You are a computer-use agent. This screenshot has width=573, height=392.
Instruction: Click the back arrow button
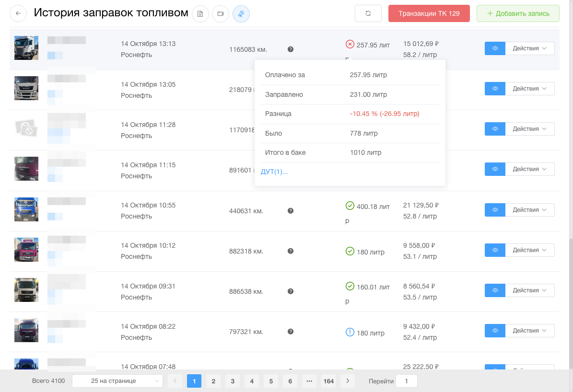coord(18,13)
